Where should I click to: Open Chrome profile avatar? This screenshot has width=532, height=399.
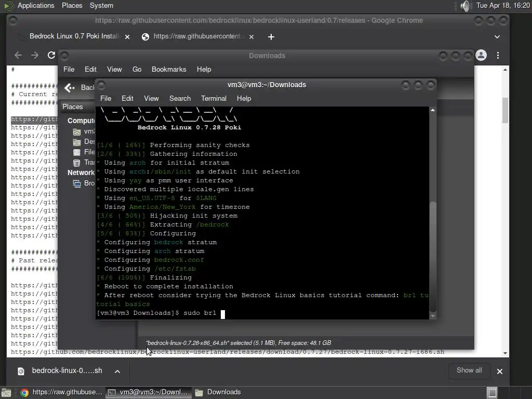click(481, 55)
